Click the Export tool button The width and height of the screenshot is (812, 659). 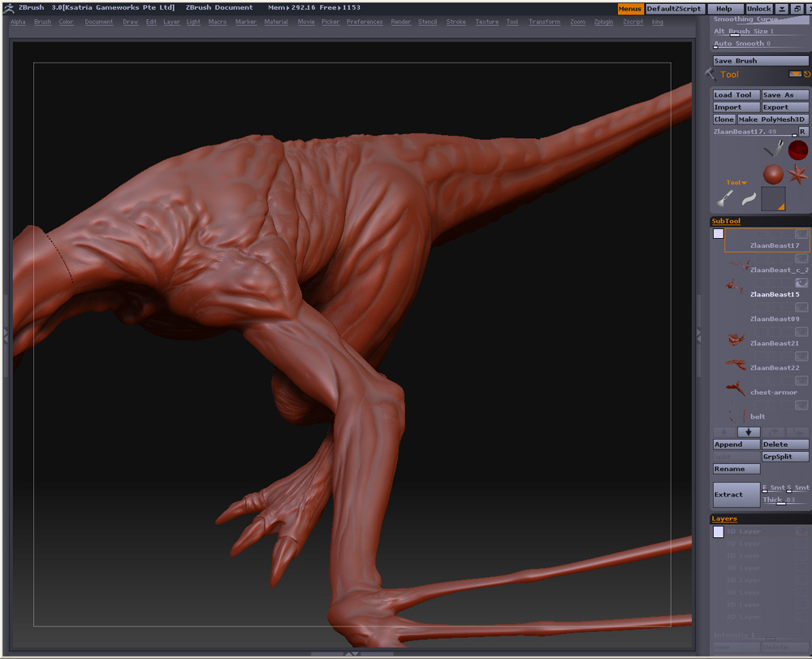pyautogui.click(x=784, y=107)
